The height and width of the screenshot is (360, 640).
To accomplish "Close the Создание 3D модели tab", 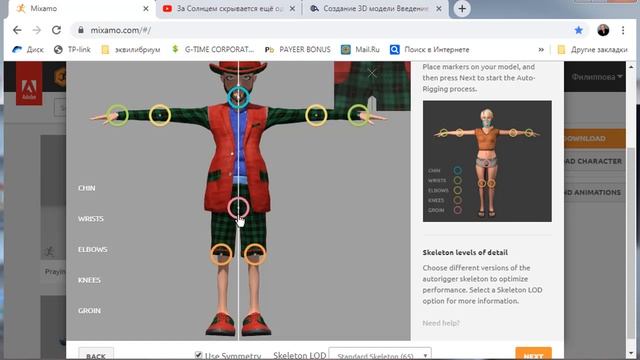I will (x=439, y=9).
